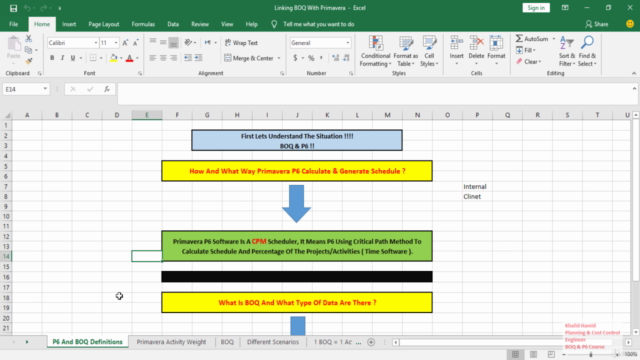The width and height of the screenshot is (640, 360).
Task: Decrease font size with smaller A icon
Action: (x=136, y=43)
